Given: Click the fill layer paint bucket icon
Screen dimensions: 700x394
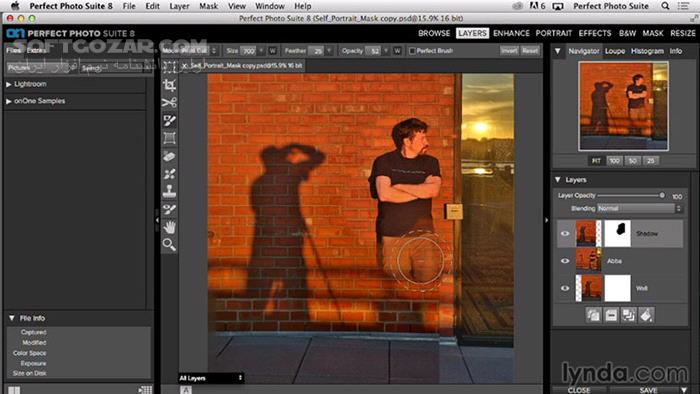Looking at the screenshot, I should 646,315.
